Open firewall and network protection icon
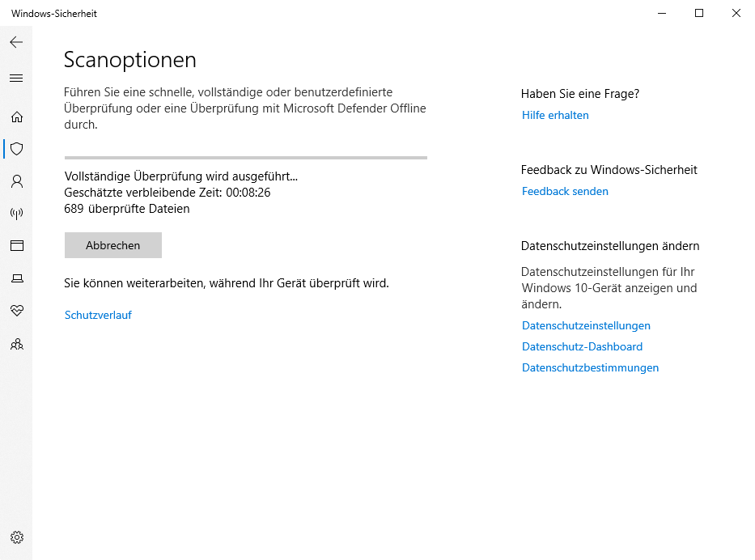Screen dimensions: 755x560 tap(16, 214)
